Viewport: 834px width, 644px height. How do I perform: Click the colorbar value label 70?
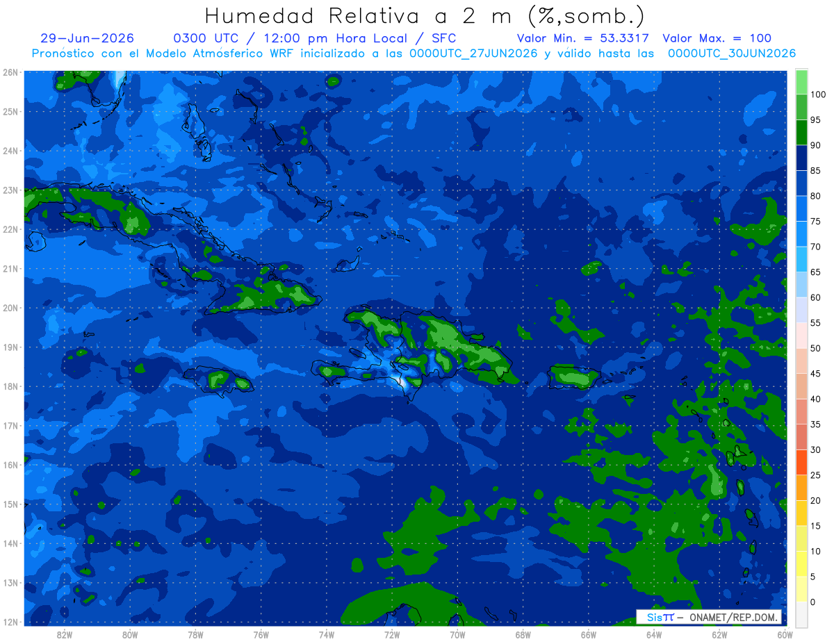pos(815,247)
